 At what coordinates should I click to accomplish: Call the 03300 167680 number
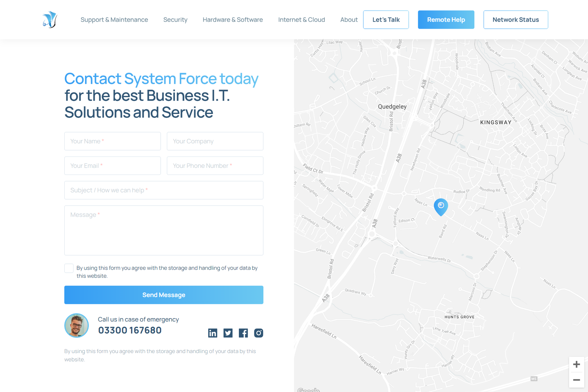click(130, 330)
